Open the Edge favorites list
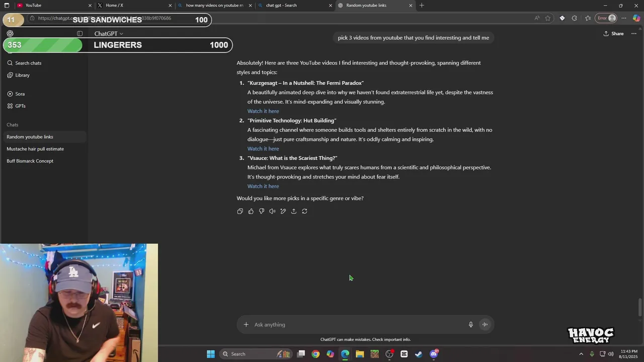The width and height of the screenshot is (644, 362). click(x=588, y=18)
